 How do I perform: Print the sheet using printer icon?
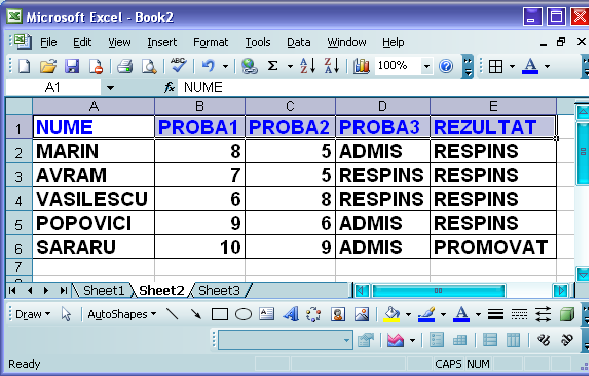click(x=125, y=66)
